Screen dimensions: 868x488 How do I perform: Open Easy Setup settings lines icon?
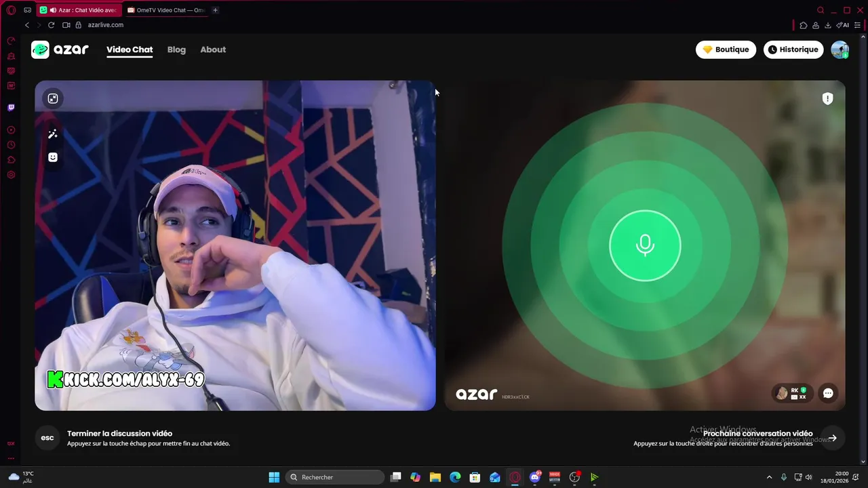(858, 25)
